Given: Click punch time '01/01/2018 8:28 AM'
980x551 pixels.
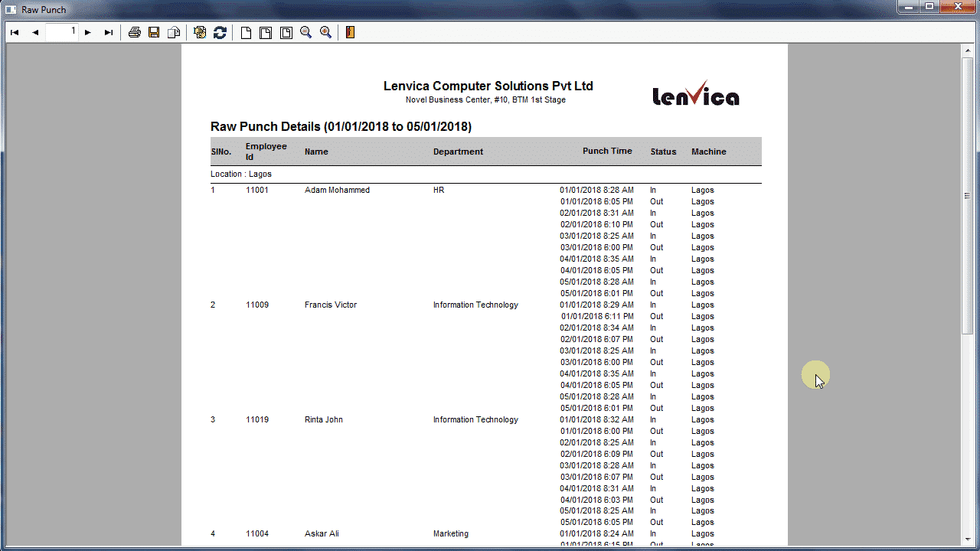Looking at the screenshot, I should pyautogui.click(x=596, y=190).
